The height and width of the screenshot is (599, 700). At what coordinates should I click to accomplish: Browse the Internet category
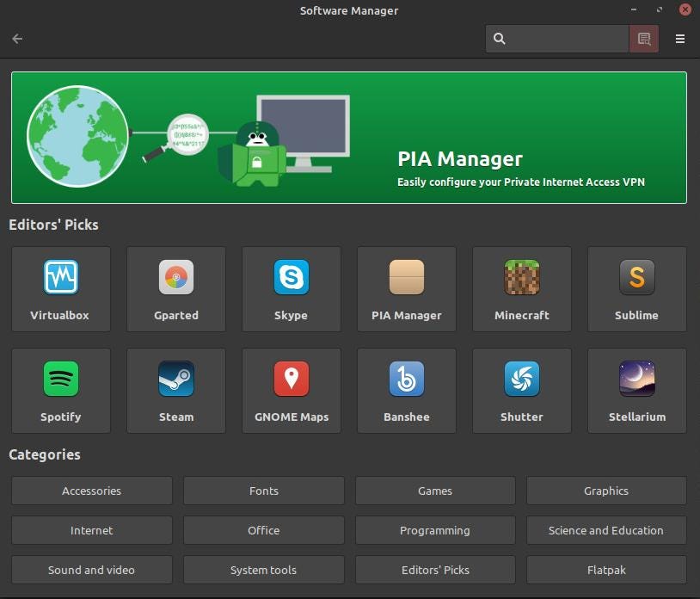(92, 530)
